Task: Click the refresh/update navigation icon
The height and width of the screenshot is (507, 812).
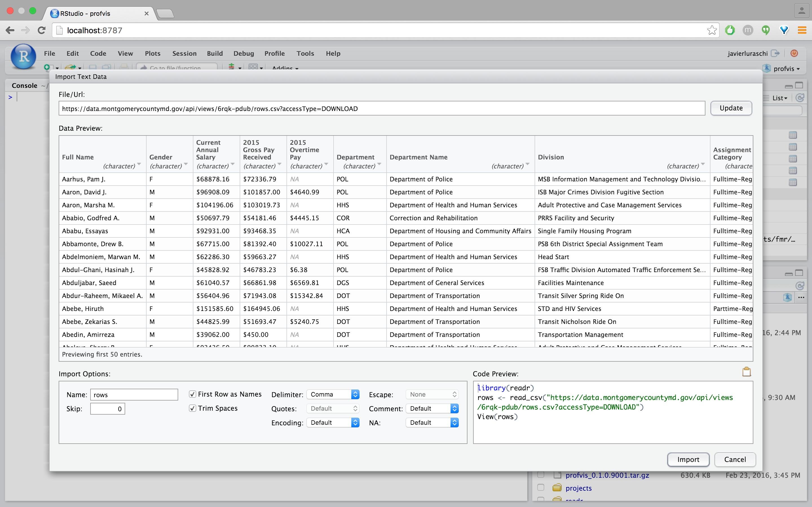Action: [x=41, y=30]
